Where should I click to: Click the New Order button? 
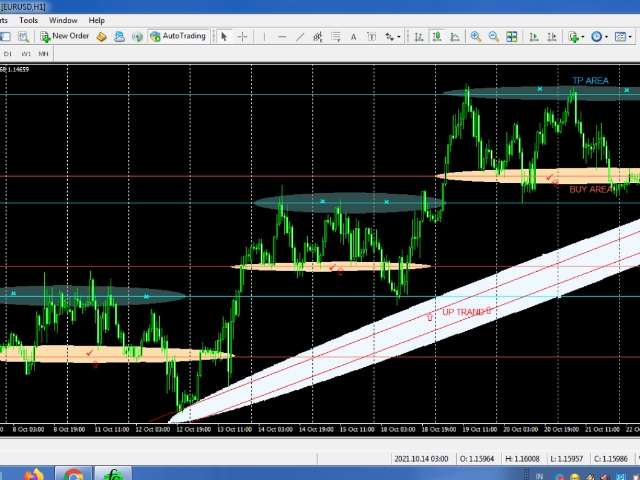(65, 36)
